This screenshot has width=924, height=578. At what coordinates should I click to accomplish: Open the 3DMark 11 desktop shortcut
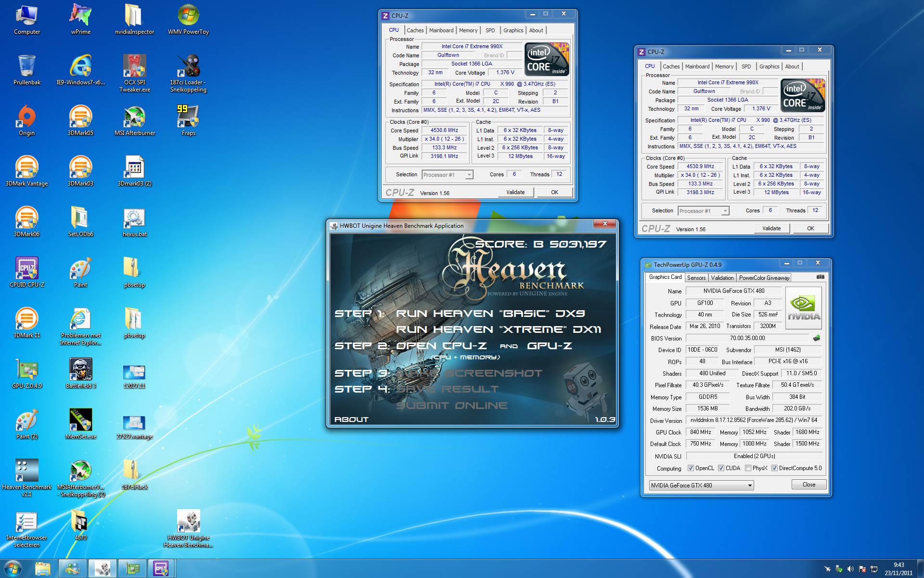pos(27,323)
